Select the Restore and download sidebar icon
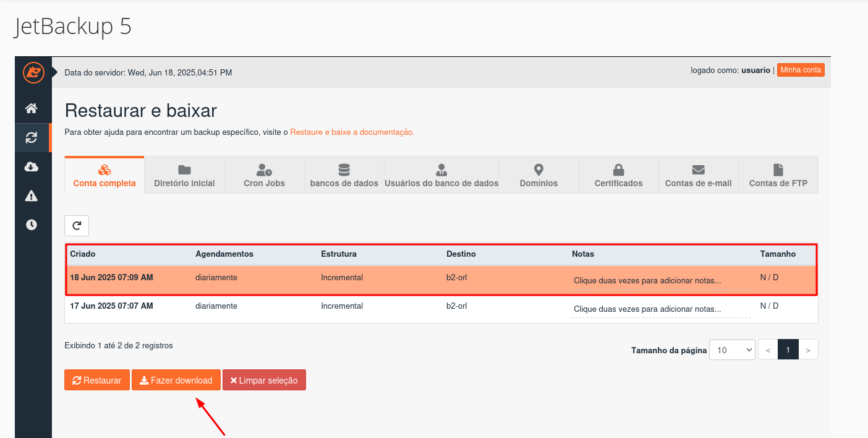This screenshot has height=438, width=868. [x=32, y=137]
